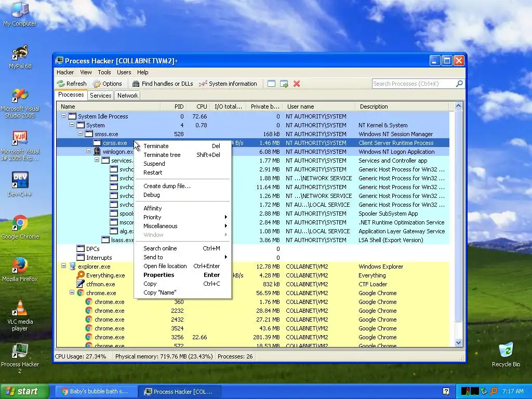Select Process Hacker 2 desktop icon

20,358
